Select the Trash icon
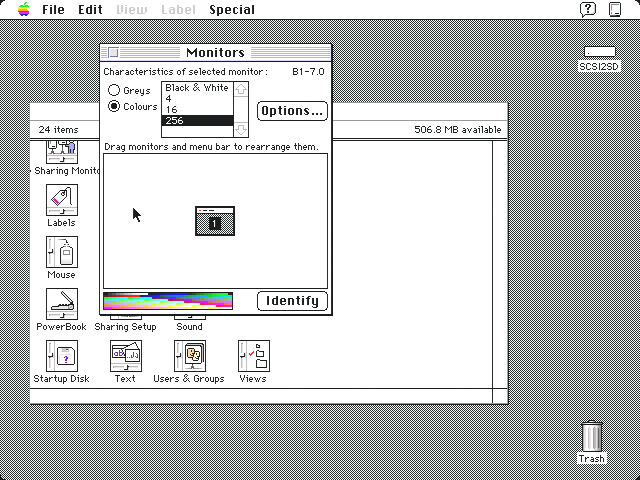Image resolution: width=640 pixels, height=480 pixels. [x=591, y=436]
